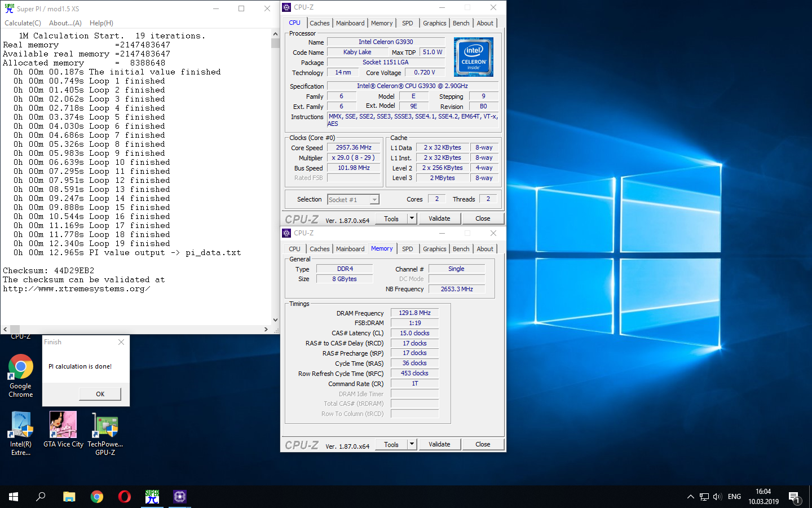Open taskbar search magnifier

(41, 497)
